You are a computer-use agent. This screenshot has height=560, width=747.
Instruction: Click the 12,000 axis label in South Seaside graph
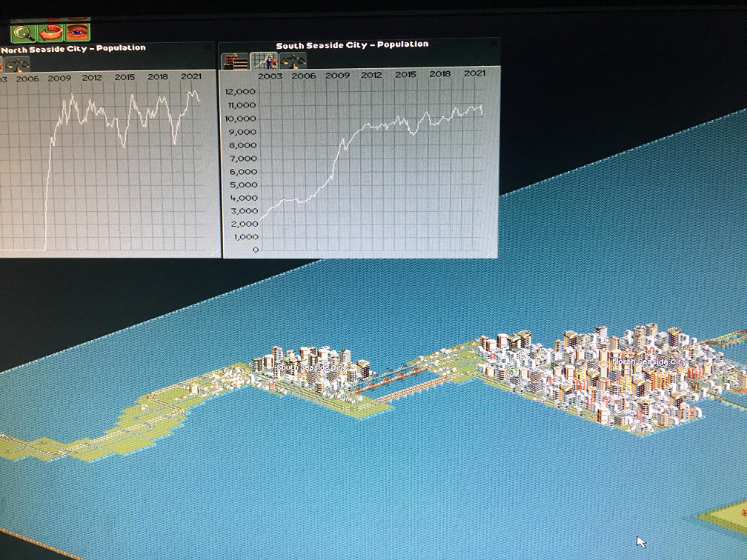[x=239, y=91]
